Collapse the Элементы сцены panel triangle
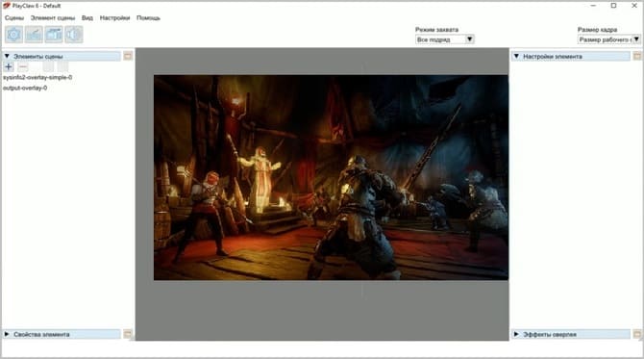The width and height of the screenshot is (644, 359). pyautogui.click(x=7, y=56)
